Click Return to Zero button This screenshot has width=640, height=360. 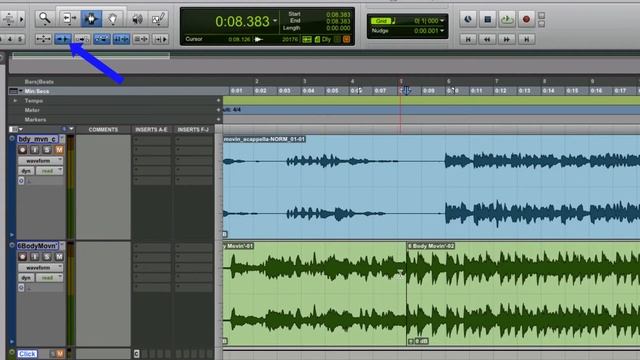[468, 39]
